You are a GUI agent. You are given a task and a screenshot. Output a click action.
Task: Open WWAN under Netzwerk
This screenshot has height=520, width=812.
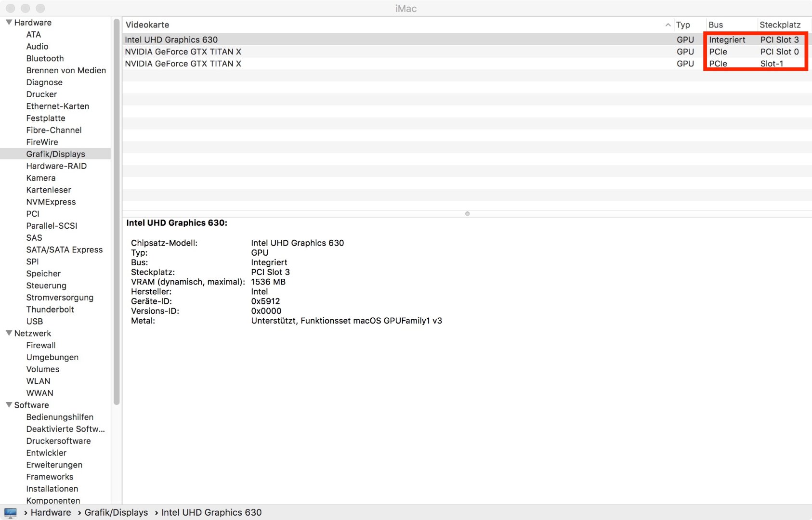39,393
